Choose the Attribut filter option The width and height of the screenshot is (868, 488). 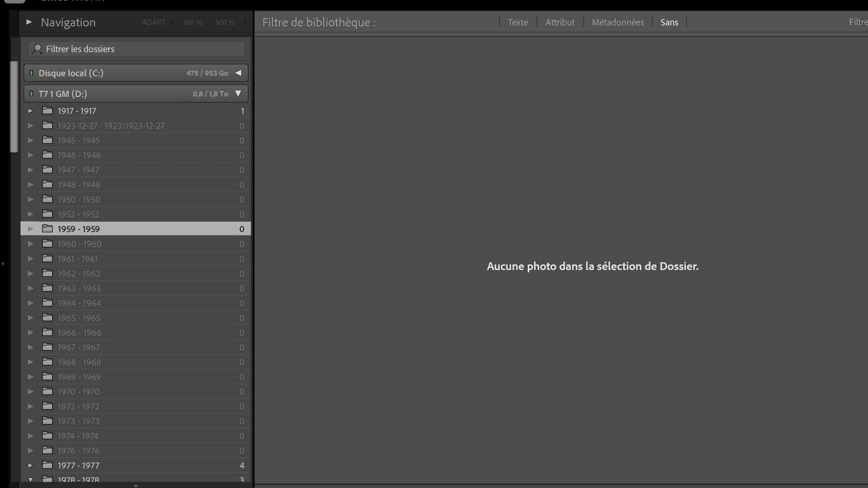[560, 22]
